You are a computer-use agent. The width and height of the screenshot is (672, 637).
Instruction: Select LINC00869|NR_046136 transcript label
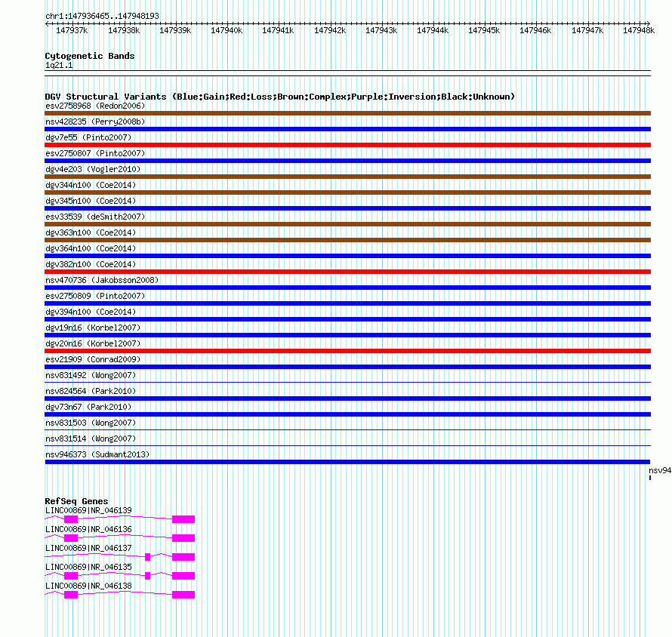click(x=88, y=530)
